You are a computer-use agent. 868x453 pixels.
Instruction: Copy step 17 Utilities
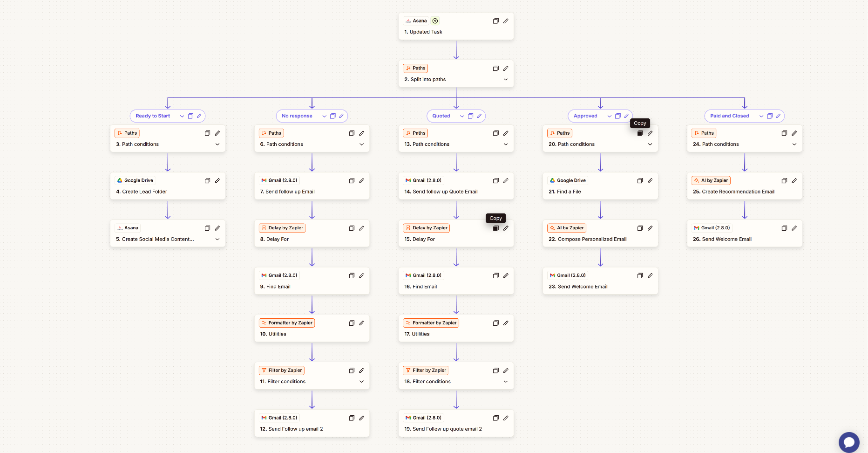(495, 323)
